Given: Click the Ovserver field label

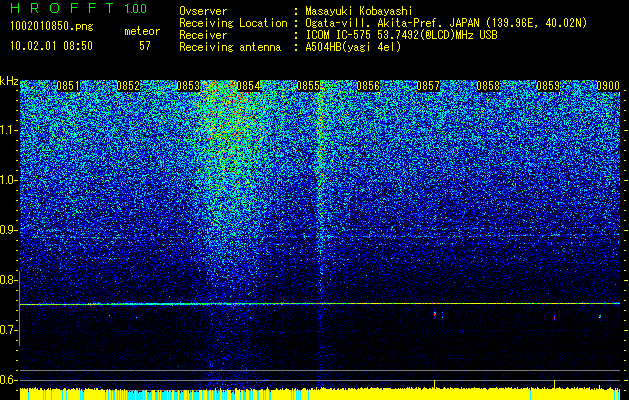Looking at the screenshot, I should click(x=203, y=11).
